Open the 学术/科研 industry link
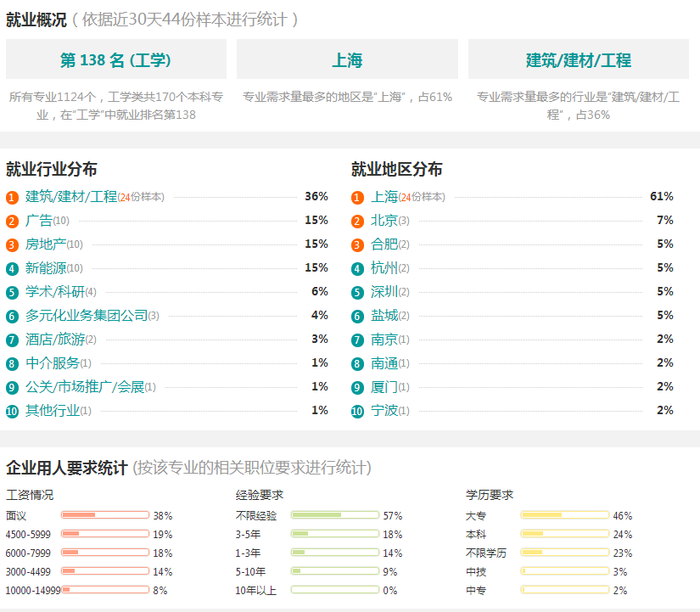700x612 pixels. pyautogui.click(x=55, y=291)
